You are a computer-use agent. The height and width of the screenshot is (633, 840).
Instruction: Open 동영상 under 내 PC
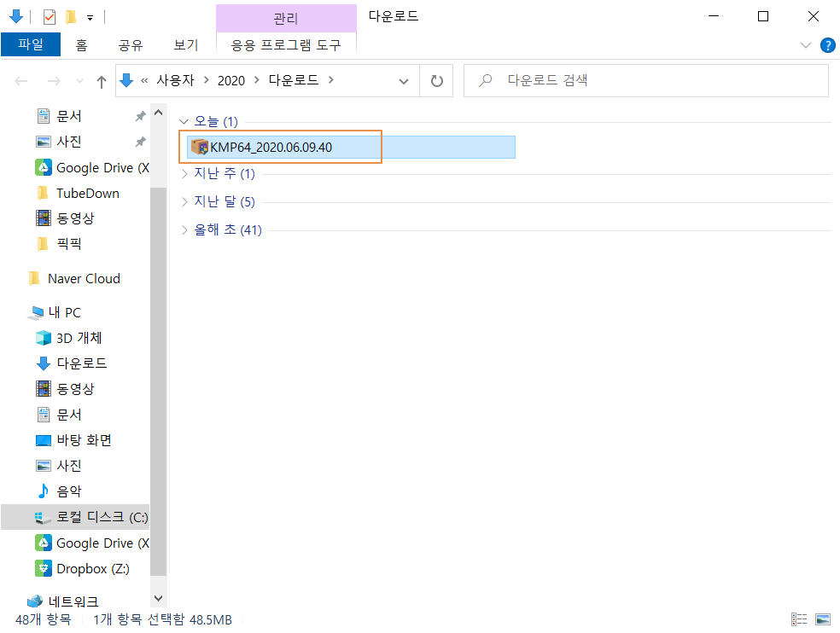66,389
